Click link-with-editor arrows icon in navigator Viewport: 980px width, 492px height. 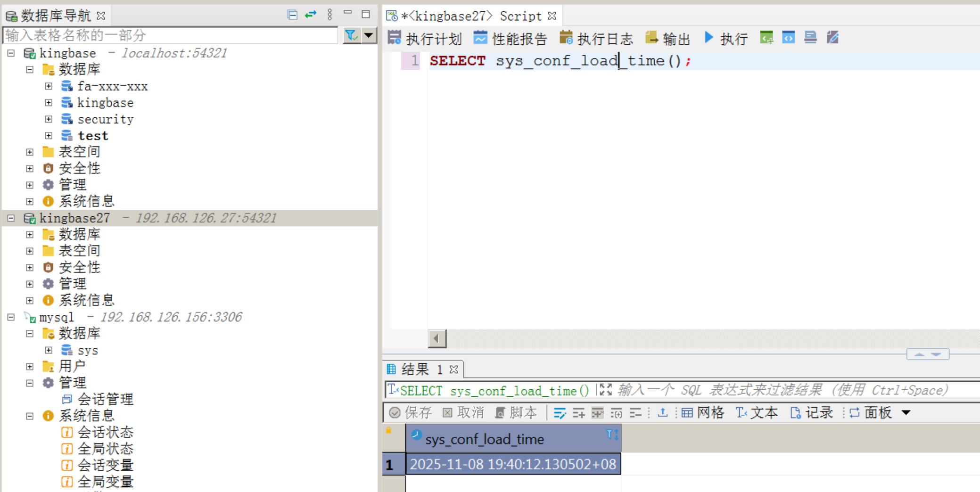click(311, 15)
